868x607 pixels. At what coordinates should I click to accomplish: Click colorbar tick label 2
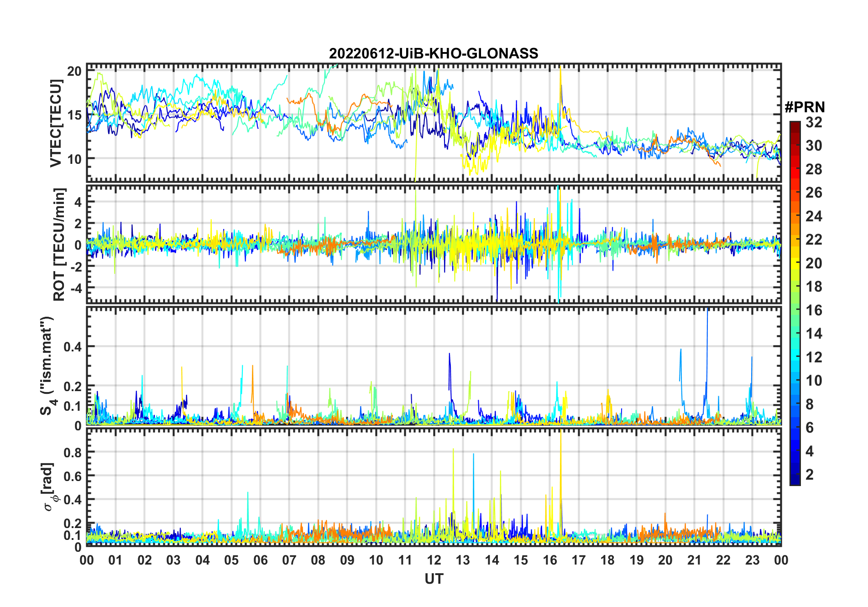point(810,475)
